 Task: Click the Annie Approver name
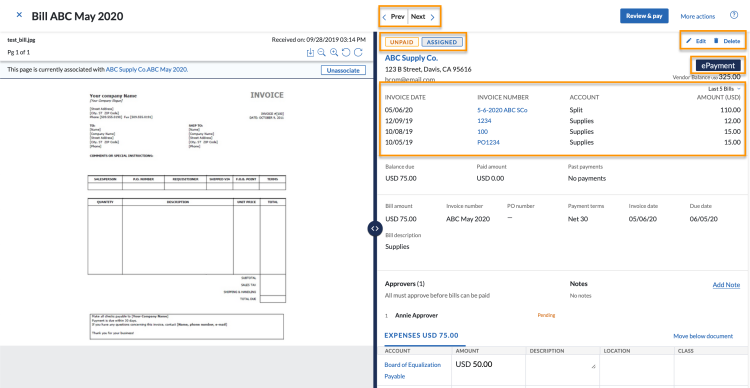coord(416,315)
